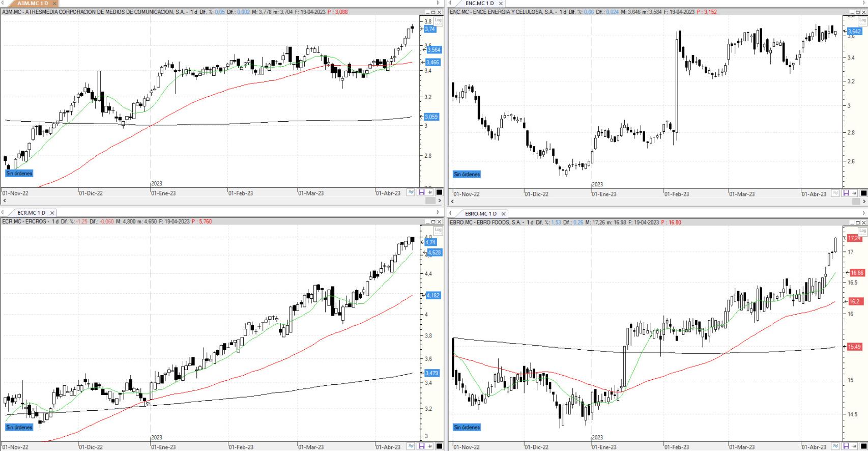
Task: Click purple save icon on A3M.MC chart
Action: [421, 192]
